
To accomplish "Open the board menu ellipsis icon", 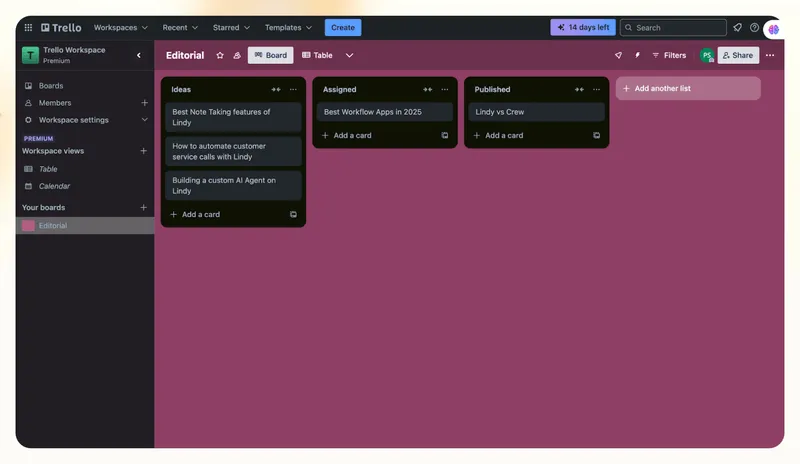I will pos(770,55).
